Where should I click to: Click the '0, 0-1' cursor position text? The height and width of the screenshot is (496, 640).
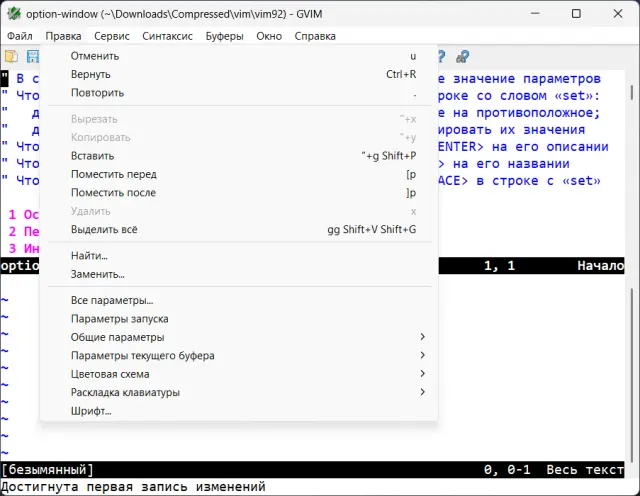507,470
